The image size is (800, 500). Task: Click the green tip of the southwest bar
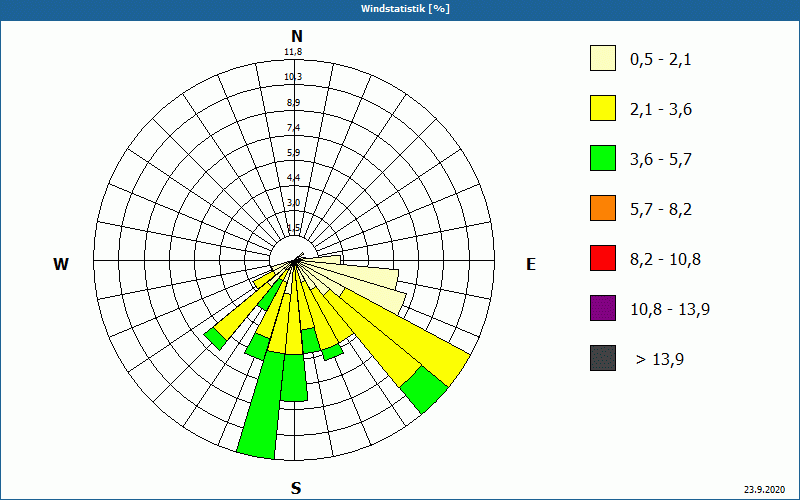click(x=215, y=339)
